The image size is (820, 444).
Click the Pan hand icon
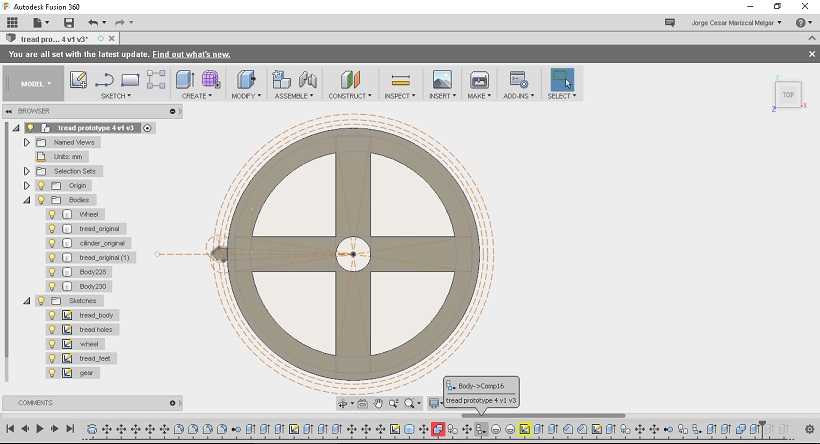(378, 403)
